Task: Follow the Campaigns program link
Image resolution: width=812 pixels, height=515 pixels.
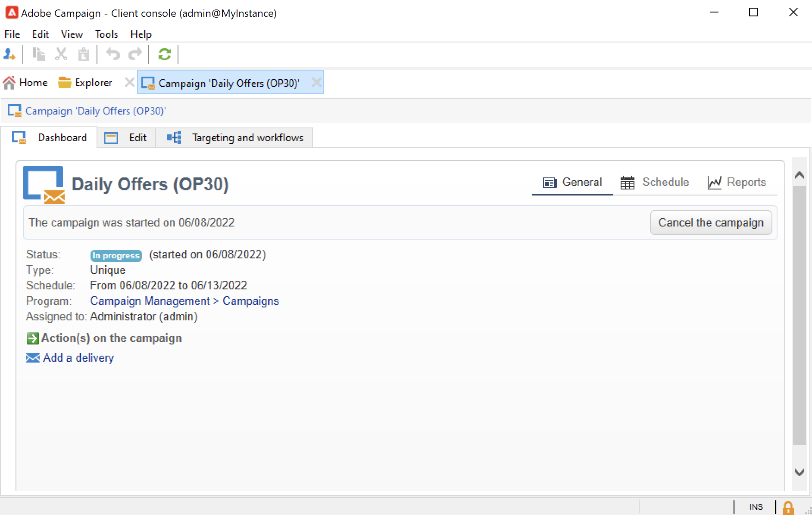Action: coord(251,301)
